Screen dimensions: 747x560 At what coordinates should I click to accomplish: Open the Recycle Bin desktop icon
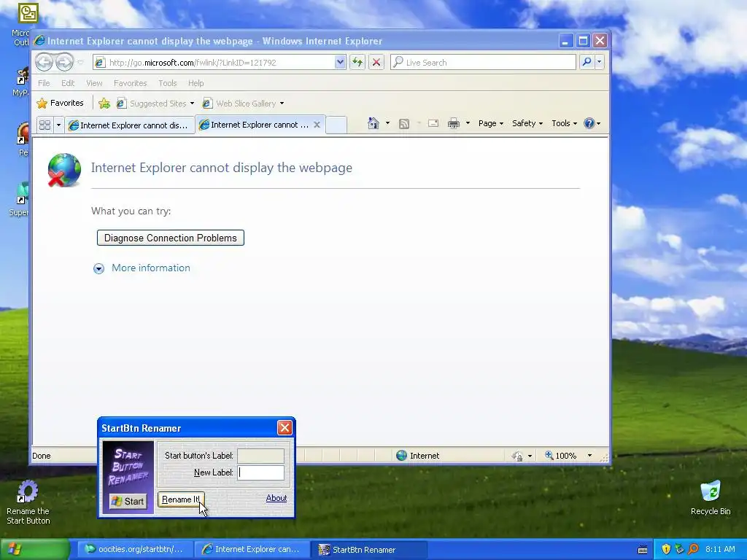[x=711, y=498]
